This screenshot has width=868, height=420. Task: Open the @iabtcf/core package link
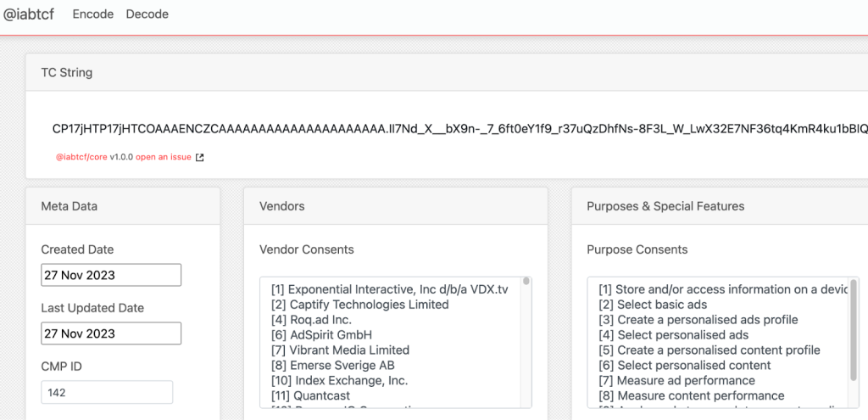(x=82, y=157)
